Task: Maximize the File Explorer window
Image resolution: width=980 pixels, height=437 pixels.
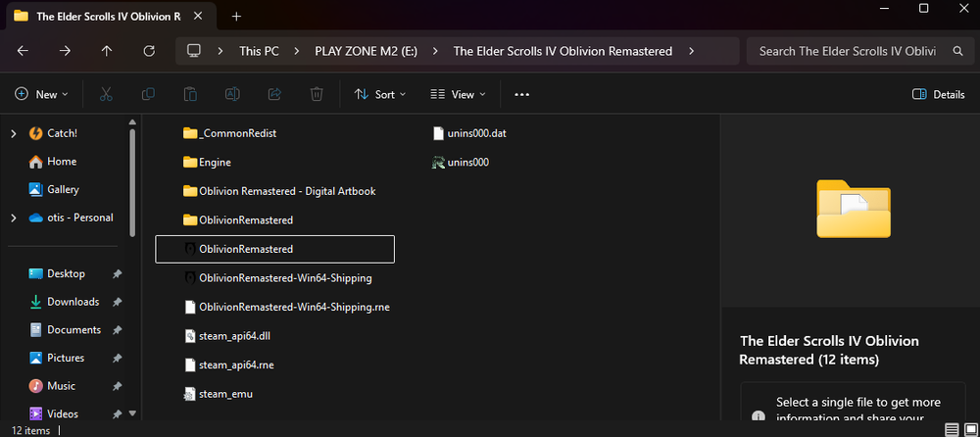Action: click(923, 8)
